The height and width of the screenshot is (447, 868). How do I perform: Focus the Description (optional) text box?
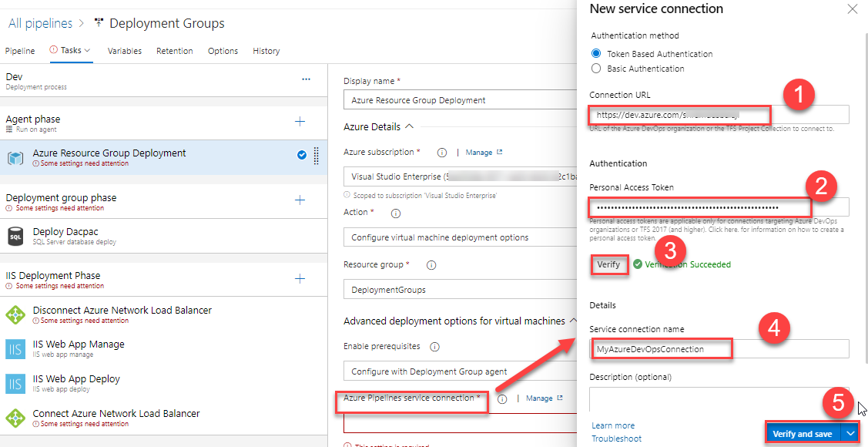click(x=719, y=398)
